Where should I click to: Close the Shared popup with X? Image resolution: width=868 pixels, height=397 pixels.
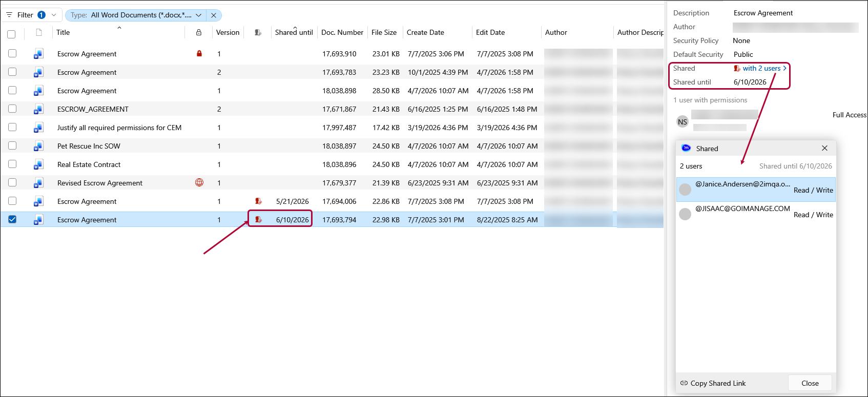coord(824,148)
